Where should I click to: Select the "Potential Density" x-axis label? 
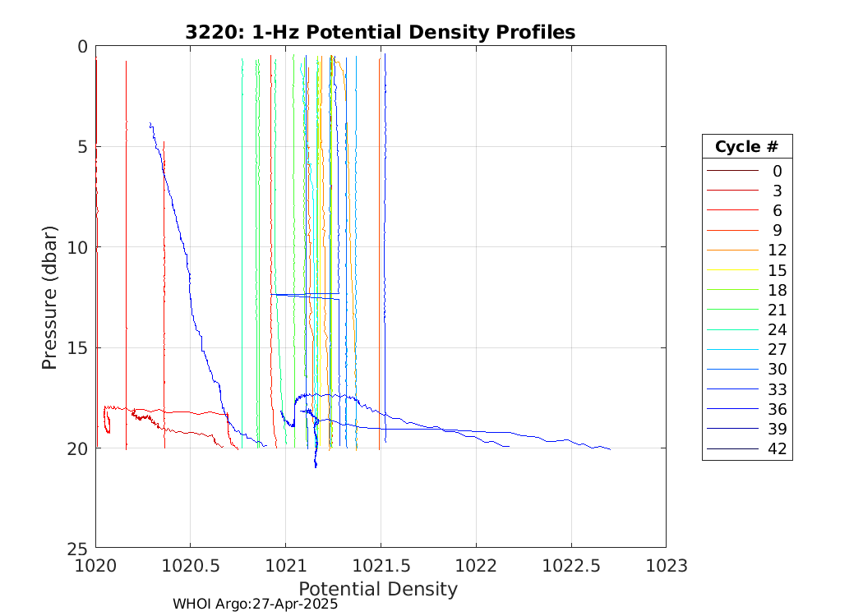coord(378,589)
